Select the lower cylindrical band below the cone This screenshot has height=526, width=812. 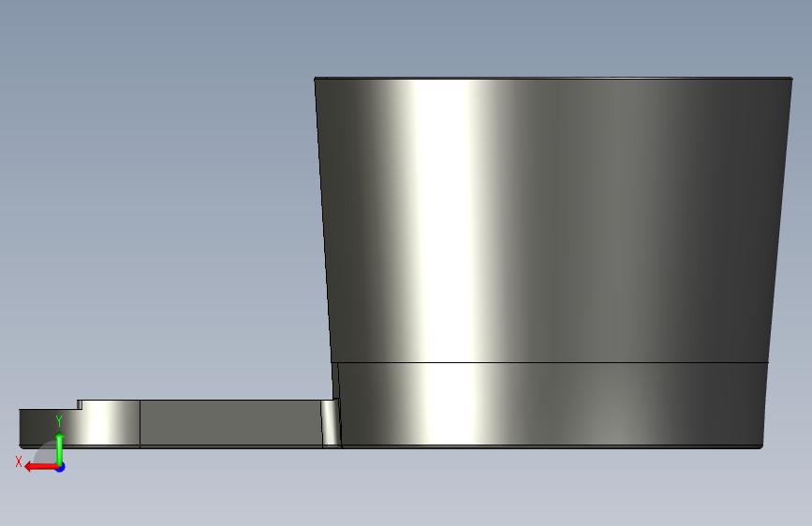[552, 404]
